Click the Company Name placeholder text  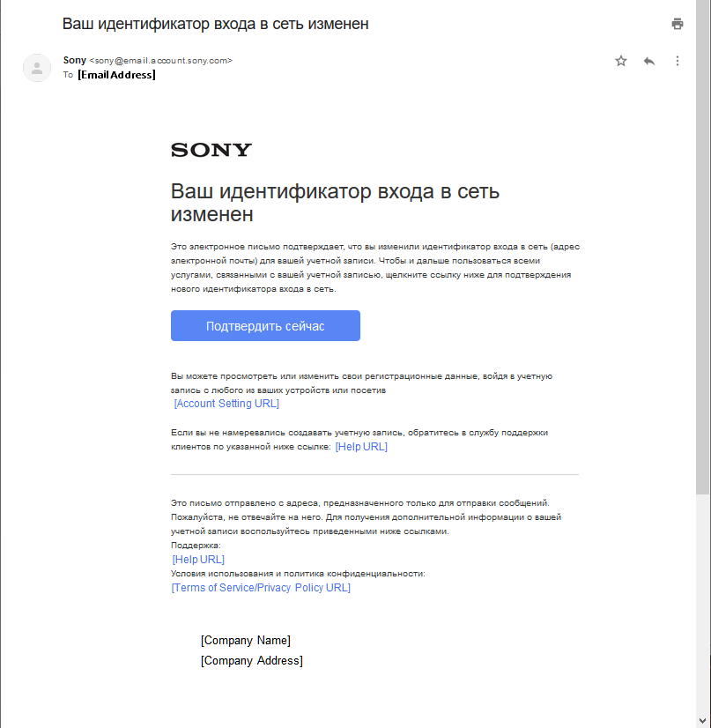(x=246, y=641)
